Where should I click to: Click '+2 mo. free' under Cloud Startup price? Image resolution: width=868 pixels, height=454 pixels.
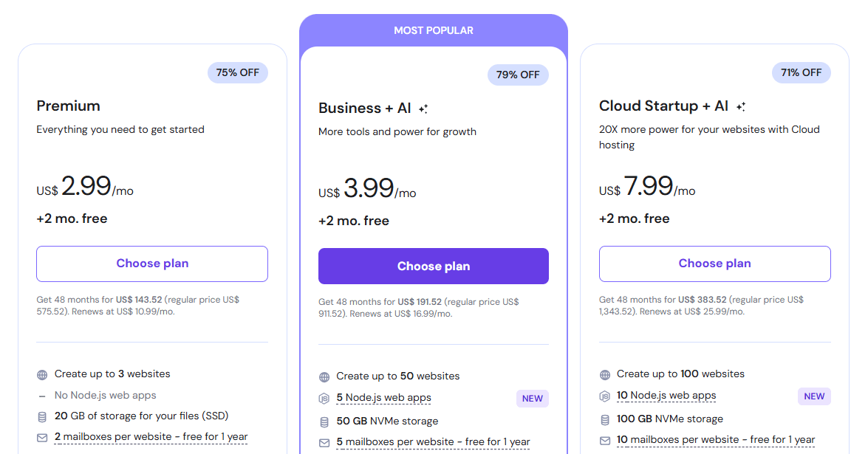635,219
